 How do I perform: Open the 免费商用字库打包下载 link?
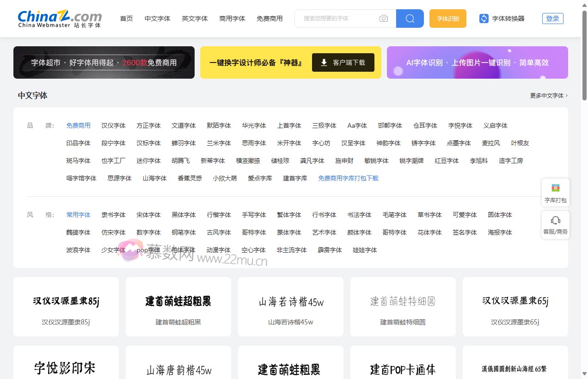coord(348,178)
